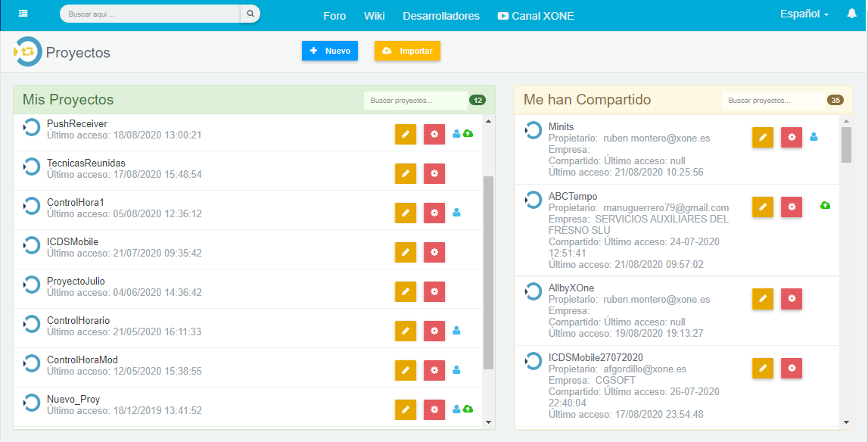This screenshot has height=442, width=868.
Task: Click Me han Compartido scrollbar up arrow
Action: (846, 120)
